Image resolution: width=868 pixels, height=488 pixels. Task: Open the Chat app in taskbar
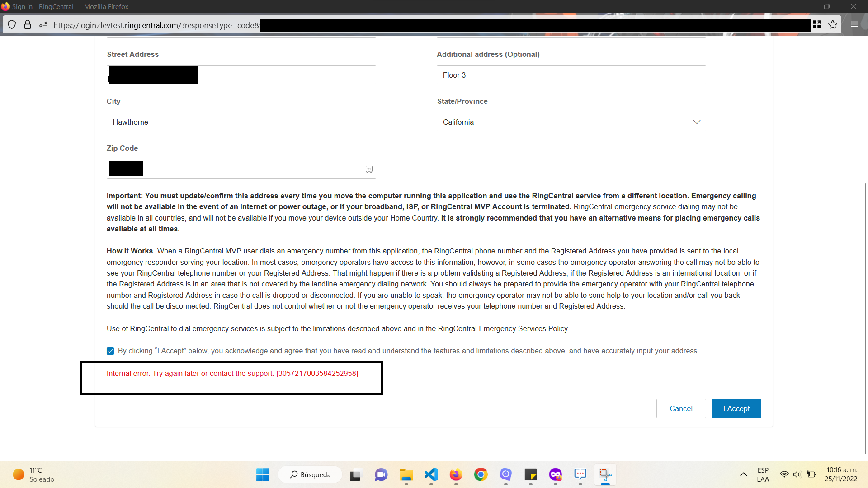point(381,475)
